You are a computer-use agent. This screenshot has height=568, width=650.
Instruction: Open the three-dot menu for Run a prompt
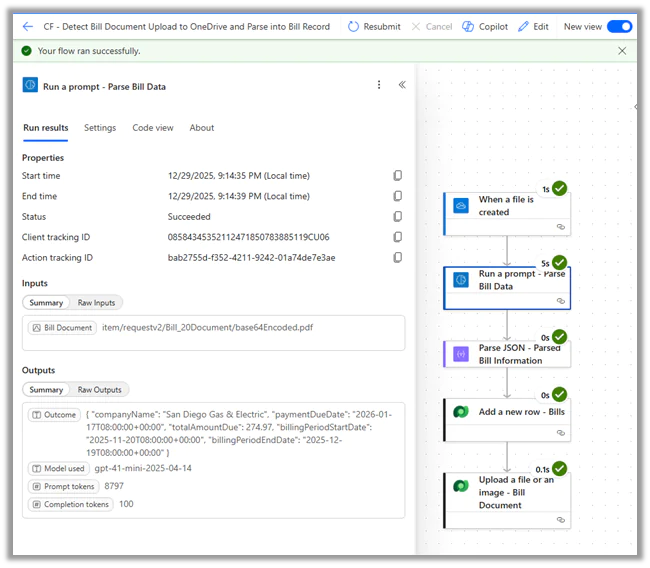(379, 85)
